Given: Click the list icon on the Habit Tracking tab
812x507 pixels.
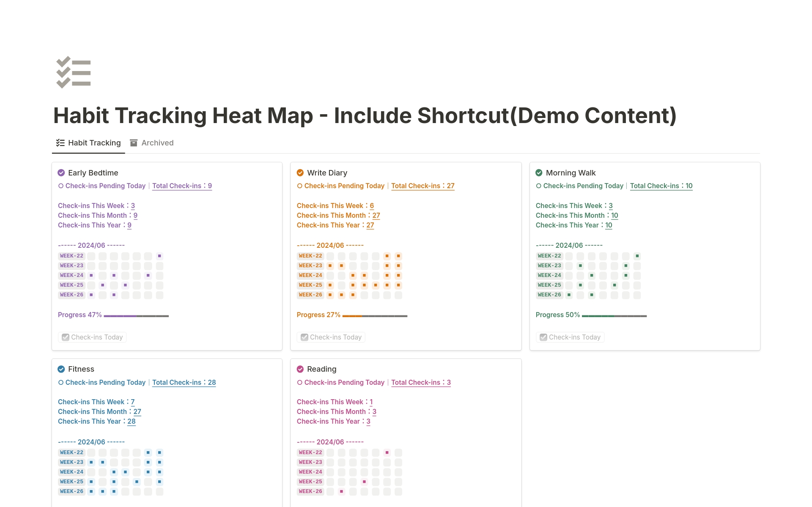Looking at the screenshot, I should click(60, 143).
